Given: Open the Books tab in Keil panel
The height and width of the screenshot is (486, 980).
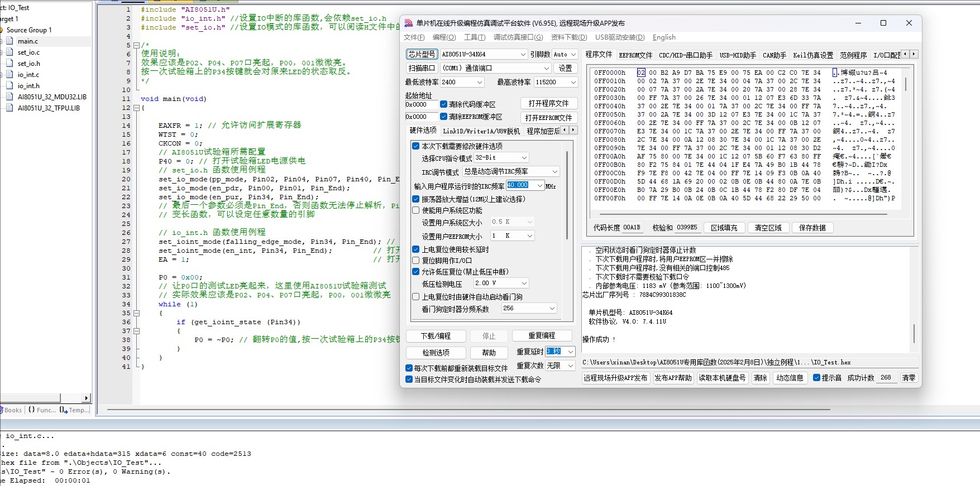Looking at the screenshot, I should click(12, 410).
